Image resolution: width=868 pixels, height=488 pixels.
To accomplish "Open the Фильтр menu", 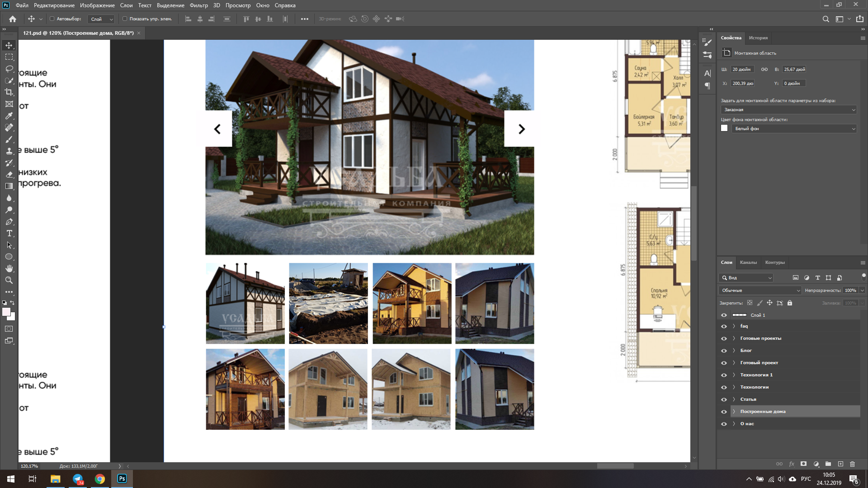I will tap(198, 5).
